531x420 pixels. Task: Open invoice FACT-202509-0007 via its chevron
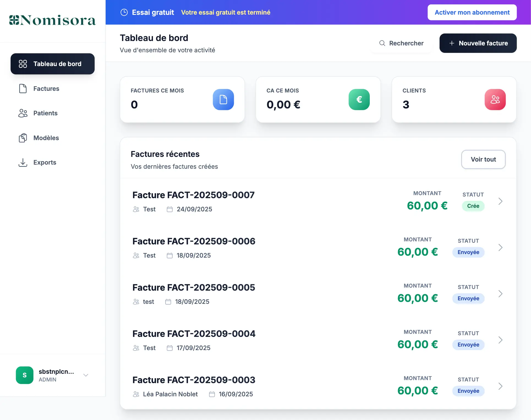(x=500, y=201)
